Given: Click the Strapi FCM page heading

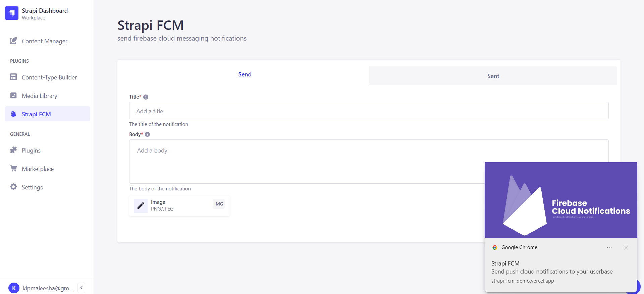Looking at the screenshot, I should coord(150,25).
